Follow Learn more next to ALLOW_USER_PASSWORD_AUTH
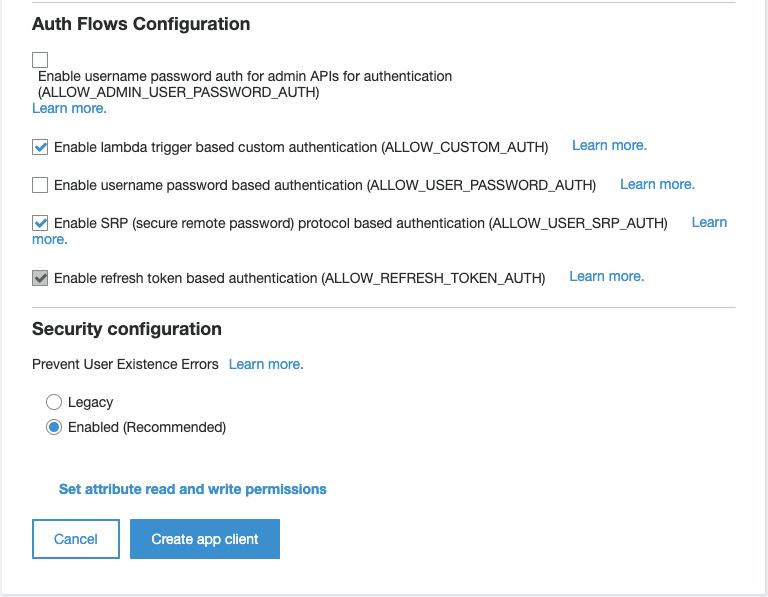768x597 pixels. click(x=657, y=184)
